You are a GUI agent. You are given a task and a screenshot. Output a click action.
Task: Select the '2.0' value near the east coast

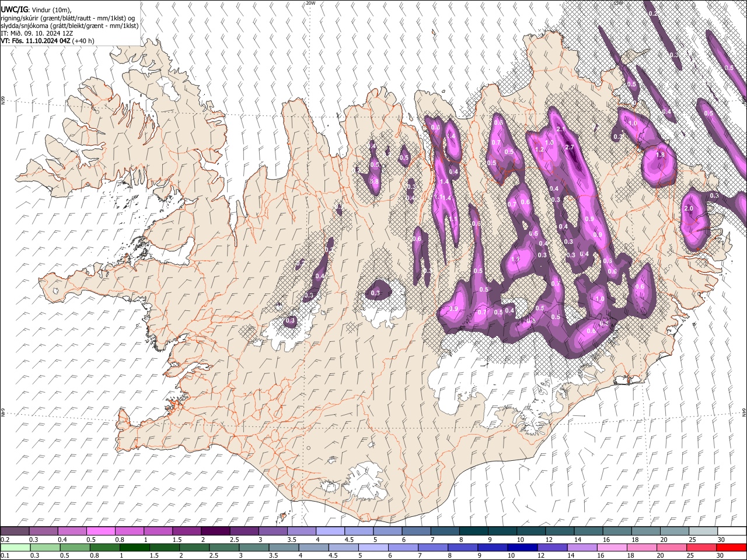point(688,209)
